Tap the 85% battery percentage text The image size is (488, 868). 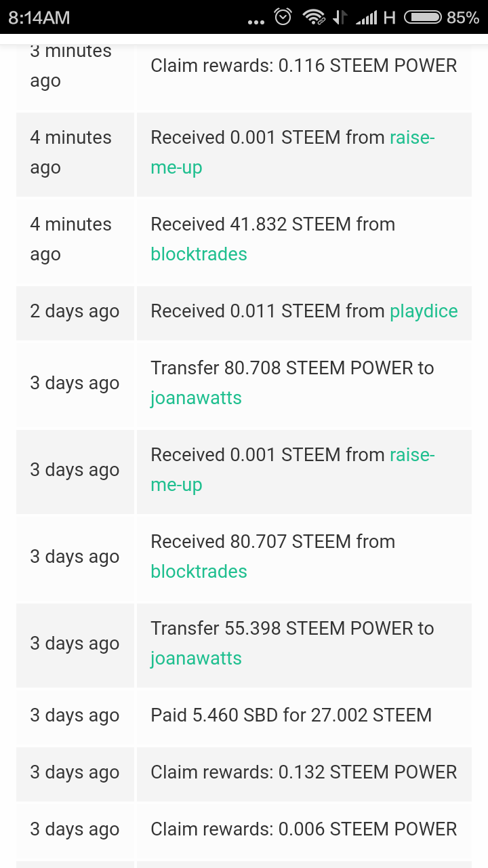point(463,17)
